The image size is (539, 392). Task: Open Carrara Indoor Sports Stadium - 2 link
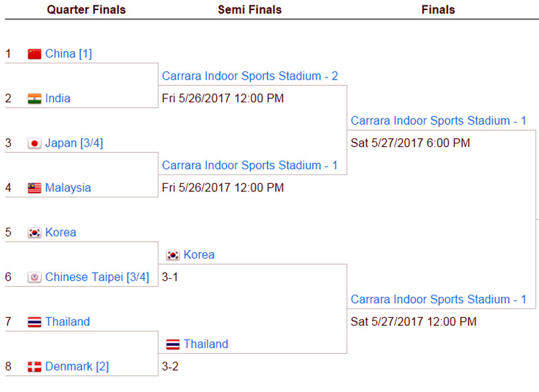coord(250,76)
